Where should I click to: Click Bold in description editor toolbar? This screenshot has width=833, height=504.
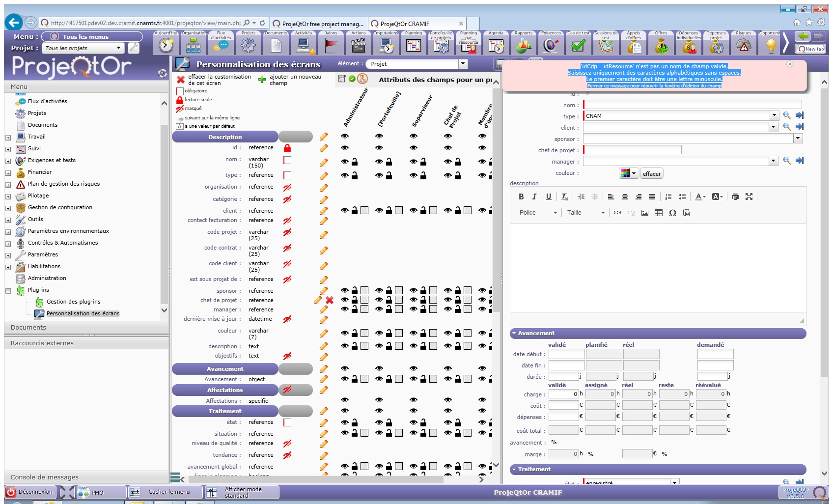pos(521,196)
